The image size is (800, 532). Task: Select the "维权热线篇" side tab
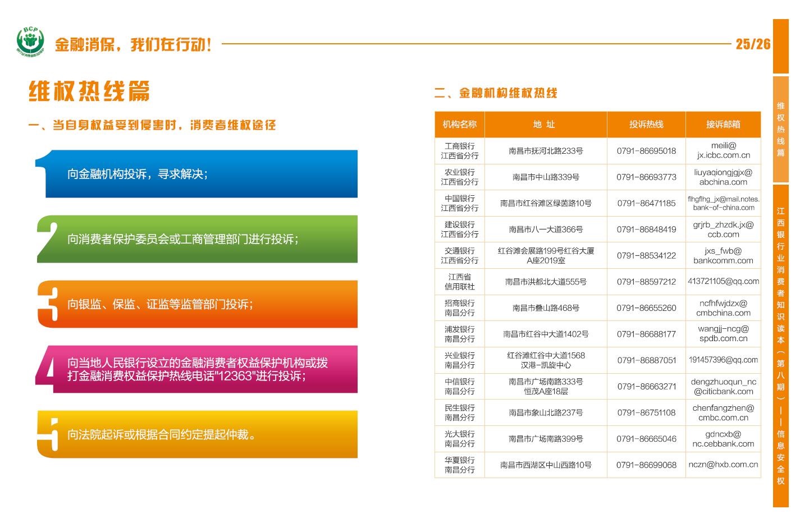781,129
